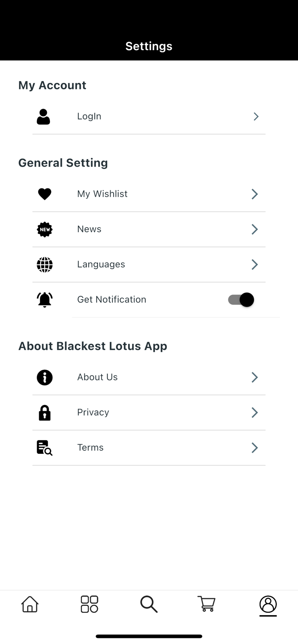Open Languages using its chevron arrow
This screenshot has width=298, height=644.
coord(254,264)
